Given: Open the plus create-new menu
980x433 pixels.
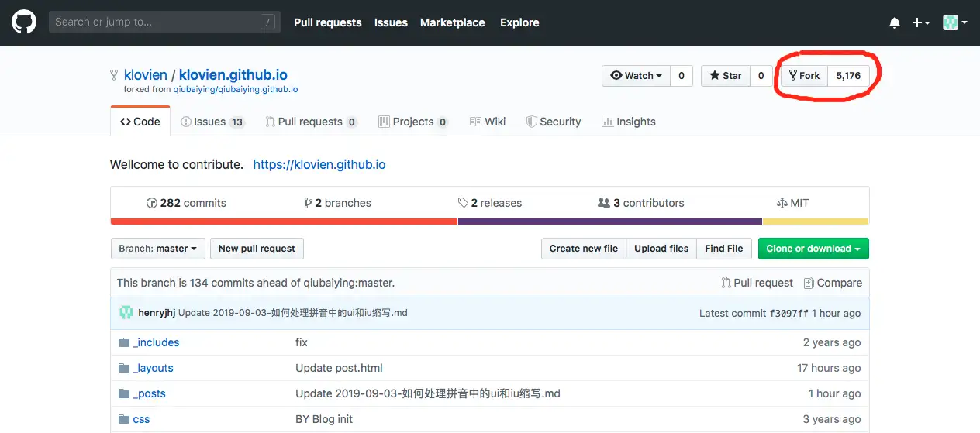Looking at the screenshot, I should coord(920,23).
